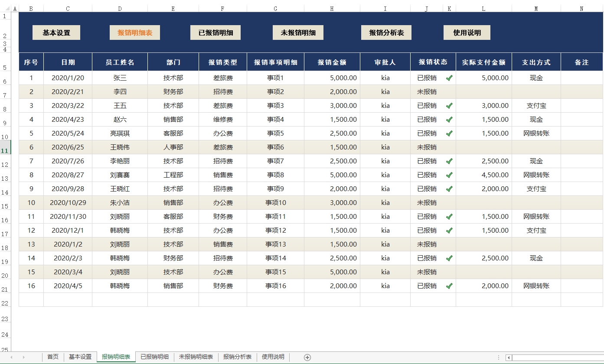Image resolution: width=604 pixels, height=364 pixels.
Task: Select the 报销状态 cell for 李四
Action: point(427,92)
